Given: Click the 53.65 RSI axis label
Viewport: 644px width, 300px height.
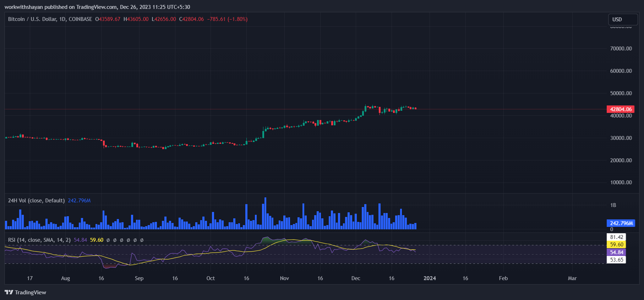Looking at the screenshot, I should tap(616, 260).
